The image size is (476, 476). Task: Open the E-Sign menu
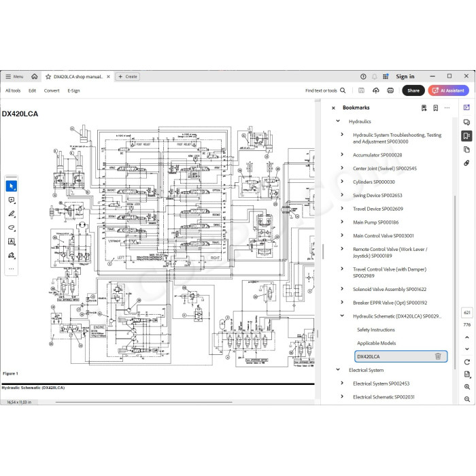[x=73, y=90]
